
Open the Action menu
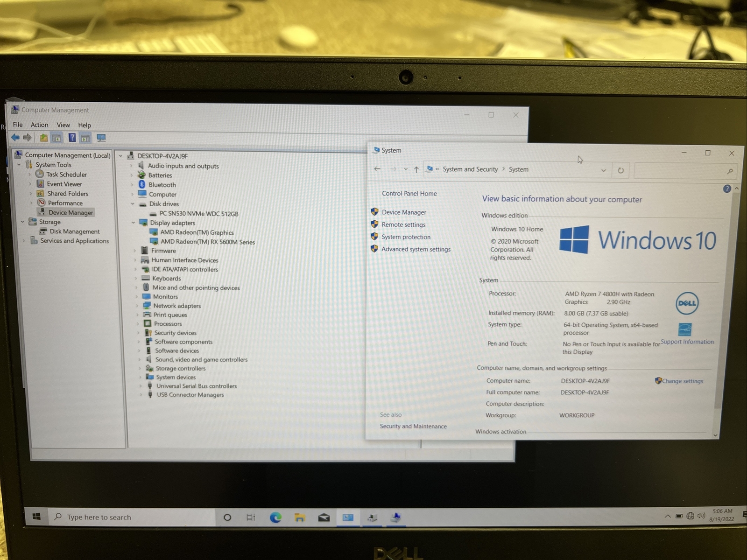pyautogui.click(x=39, y=125)
